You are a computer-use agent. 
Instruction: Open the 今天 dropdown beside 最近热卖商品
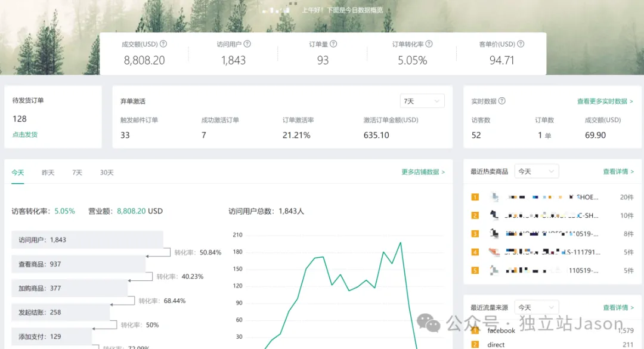pyautogui.click(x=536, y=171)
